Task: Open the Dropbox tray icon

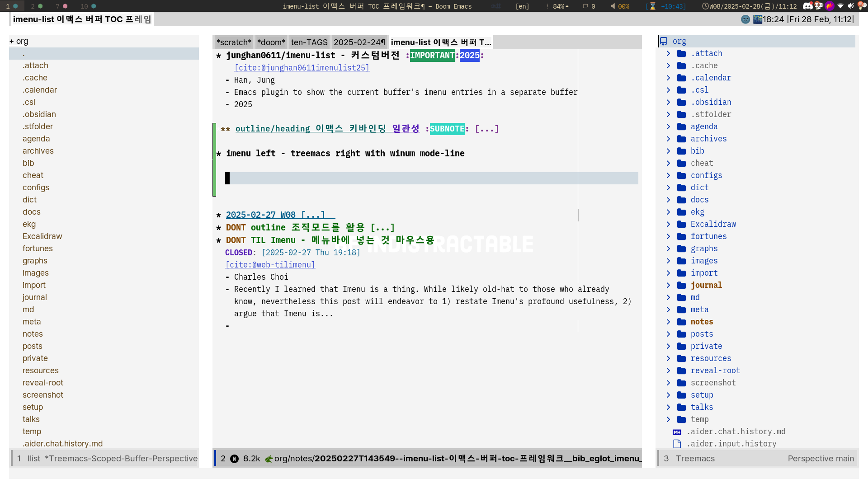Action: tap(818, 6)
